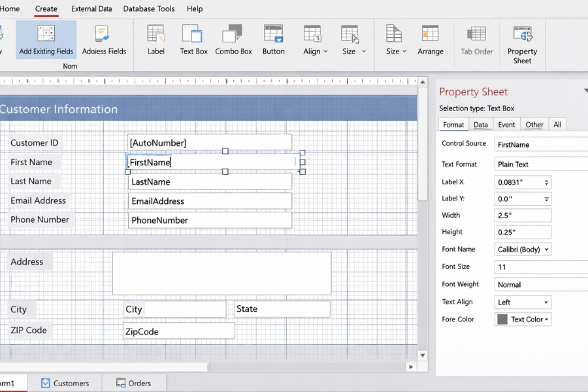Open the Font Name dropdown
Screen dimensions: 588x392
click(x=546, y=250)
